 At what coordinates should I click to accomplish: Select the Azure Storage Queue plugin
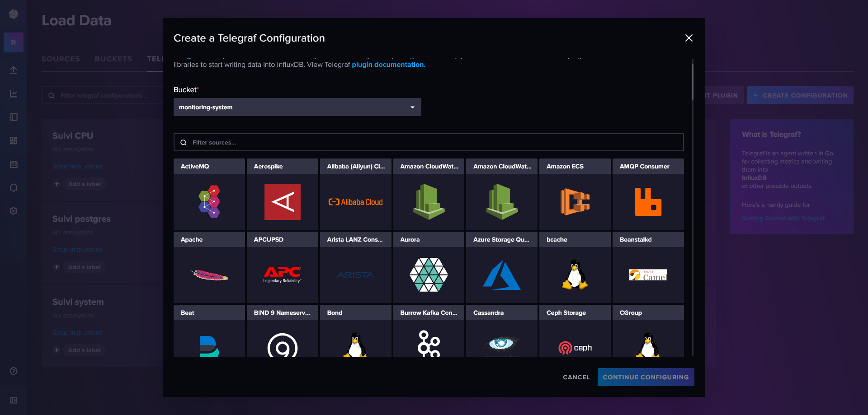click(x=501, y=275)
